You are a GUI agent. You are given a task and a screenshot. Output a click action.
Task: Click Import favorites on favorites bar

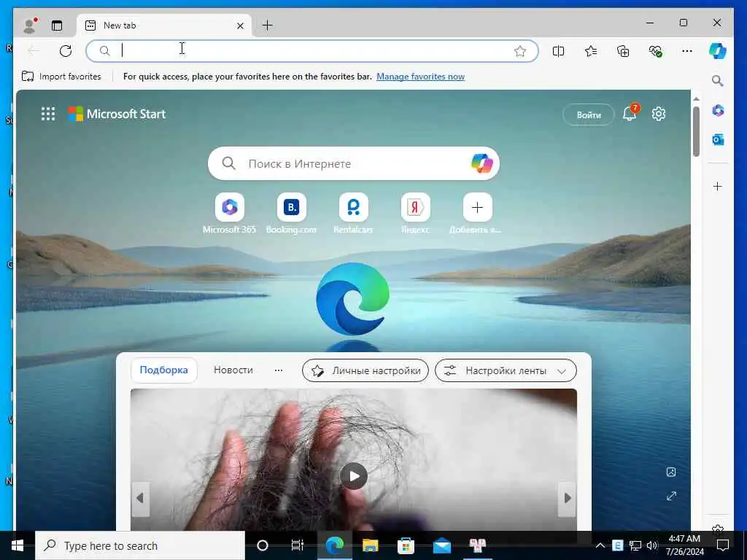pyautogui.click(x=61, y=76)
